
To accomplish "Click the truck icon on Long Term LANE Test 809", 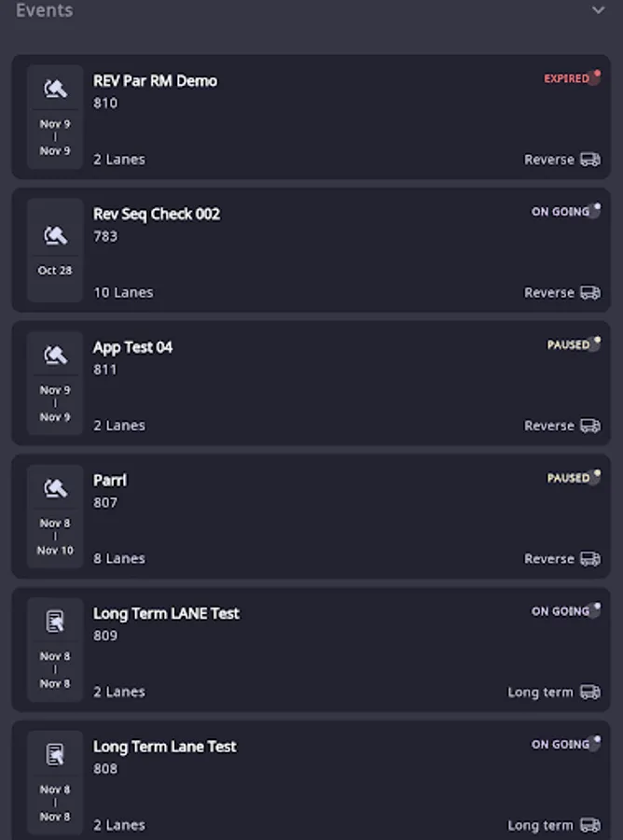I will [589, 693].
